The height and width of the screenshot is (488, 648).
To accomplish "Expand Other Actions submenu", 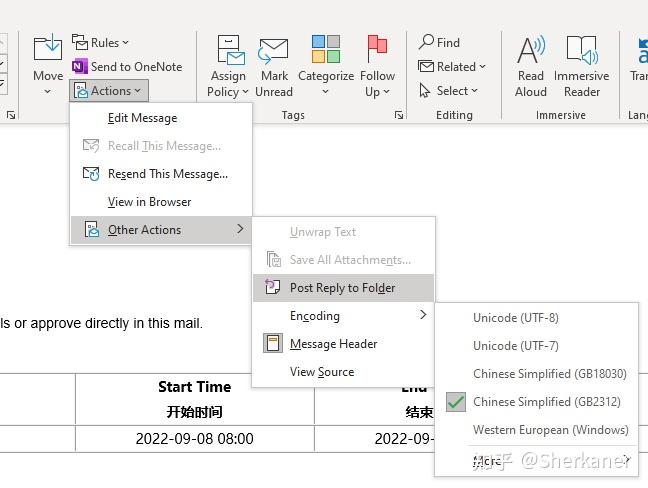I will click(x=161, y=230).
